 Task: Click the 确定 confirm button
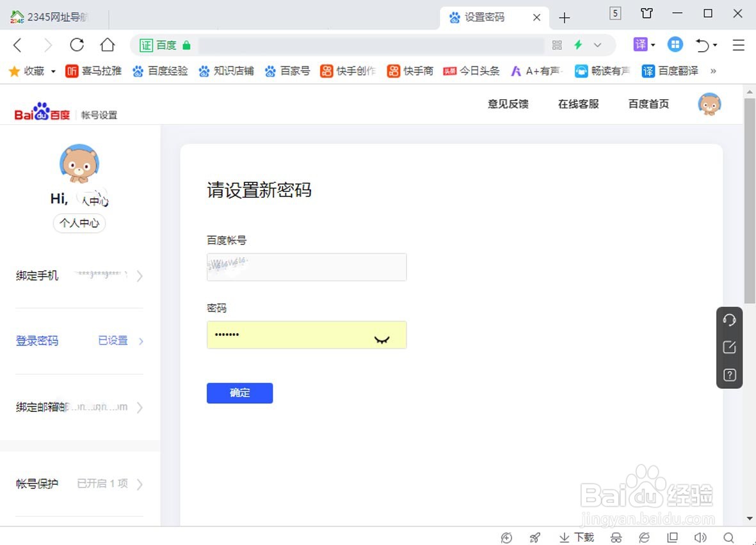pos(239,393)
